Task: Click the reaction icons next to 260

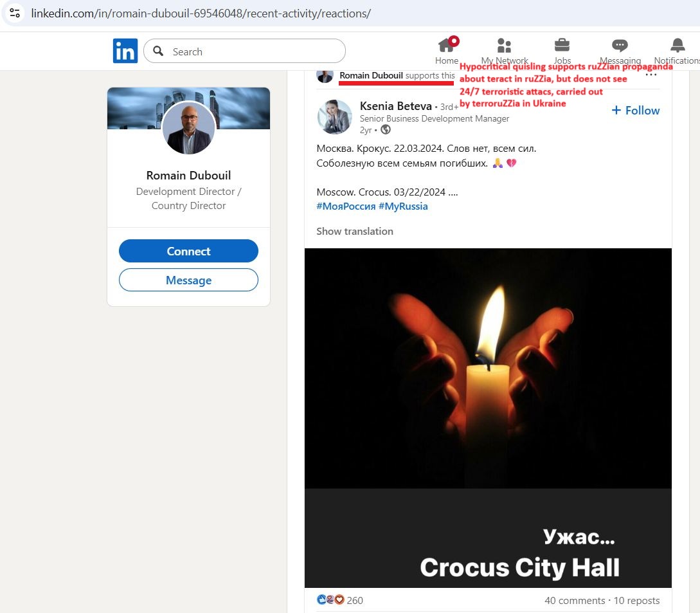Action: click(x=330, y=599)
